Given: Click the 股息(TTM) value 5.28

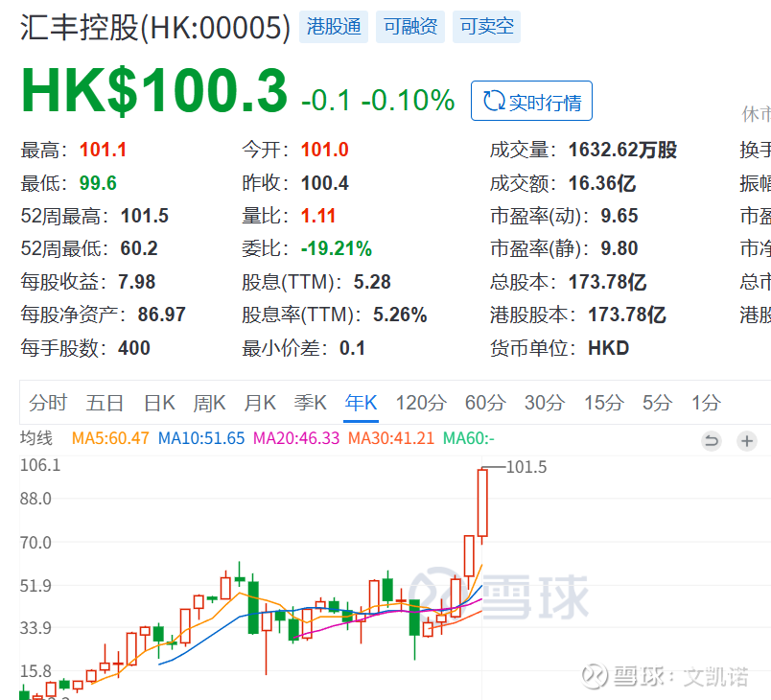Looking at the screenshot, I should [372, 282].
